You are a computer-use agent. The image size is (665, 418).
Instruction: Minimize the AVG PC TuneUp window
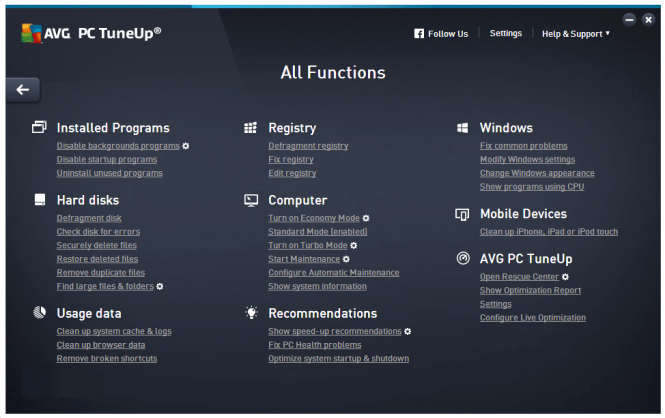(x=629, y=20)
